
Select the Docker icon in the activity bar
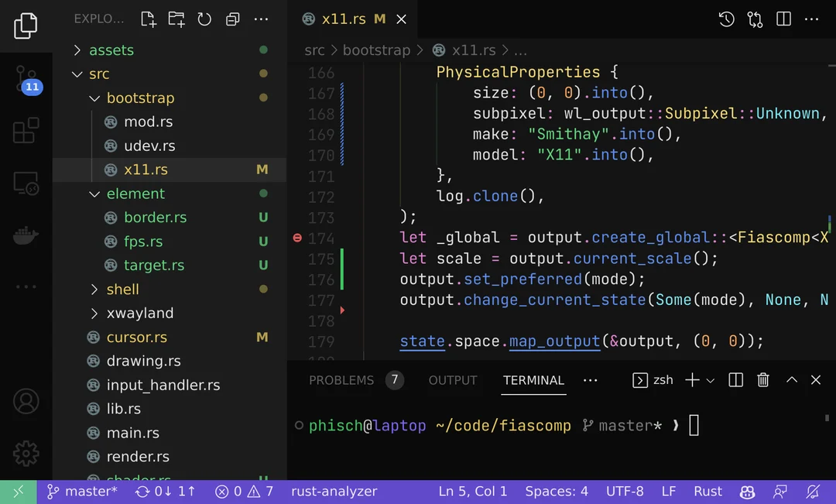click(x=26, y=235)
